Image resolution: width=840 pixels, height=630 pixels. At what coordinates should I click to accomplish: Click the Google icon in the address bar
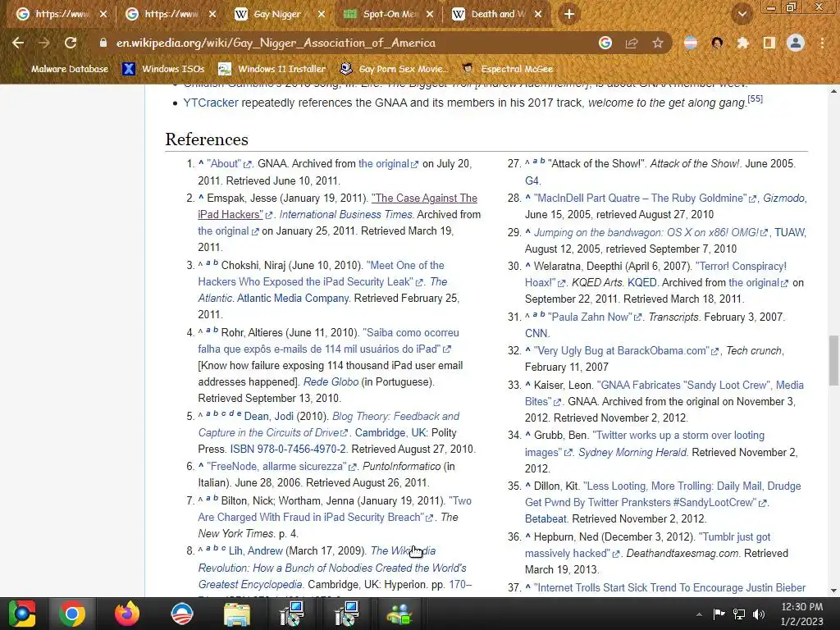tap(605, 43)
